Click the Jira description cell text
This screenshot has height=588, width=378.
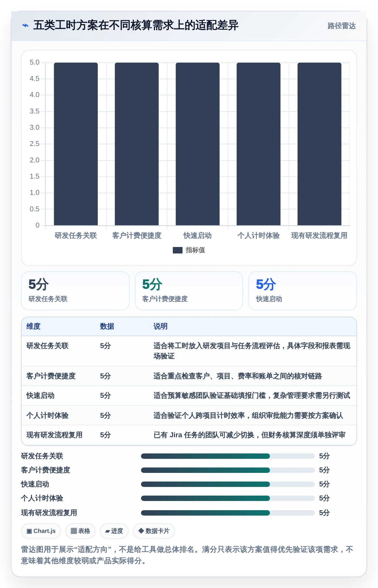pos(249,435)
